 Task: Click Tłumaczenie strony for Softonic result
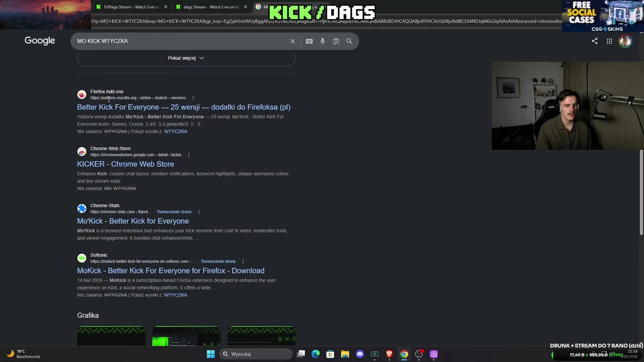point(218,261)
